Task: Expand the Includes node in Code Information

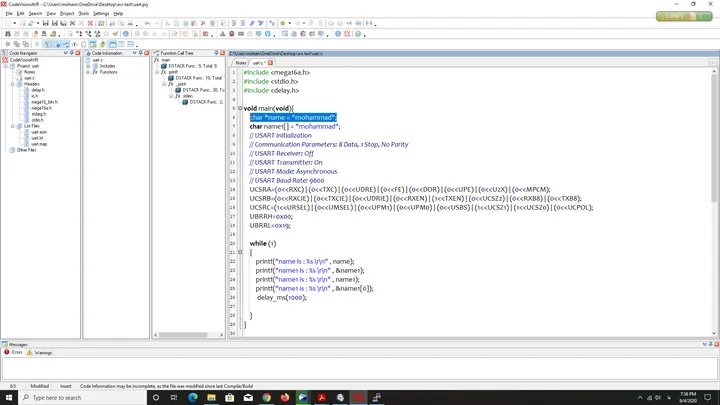Action: click(88, 66)
